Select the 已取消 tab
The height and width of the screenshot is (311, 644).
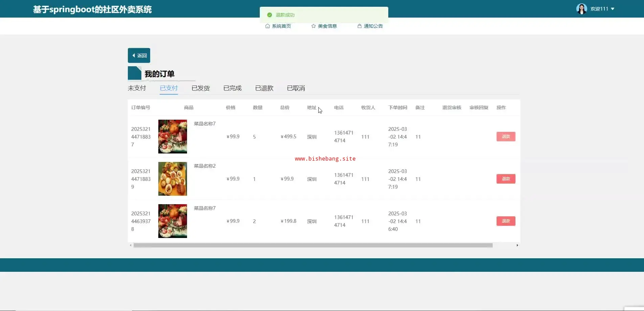296,88
